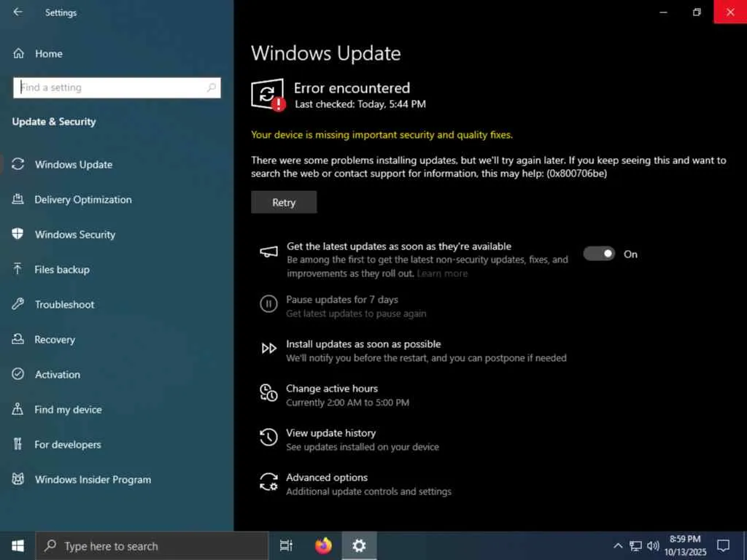Screen dimensions: 747x560
Task: Select Pause updates for 7 days
Action: (x=341, y=300)
